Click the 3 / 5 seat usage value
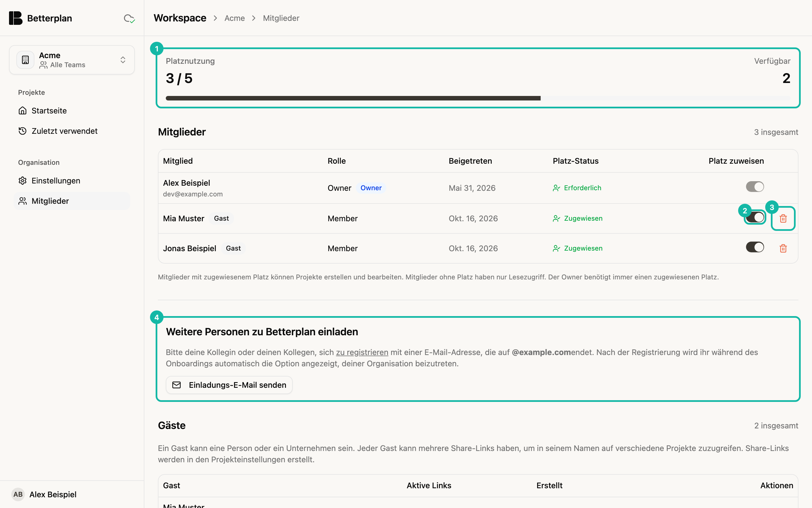Viewport: 812px width, 508px height. click(x=179, y=78)
